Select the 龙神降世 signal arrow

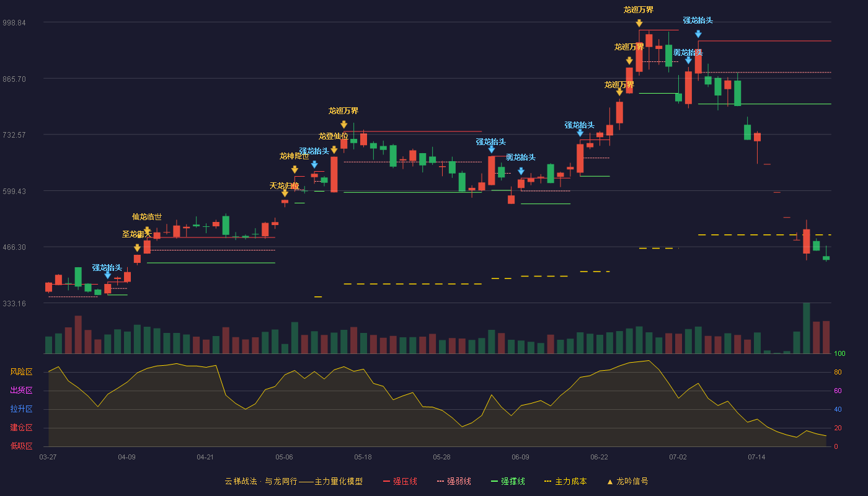point(294,169)
